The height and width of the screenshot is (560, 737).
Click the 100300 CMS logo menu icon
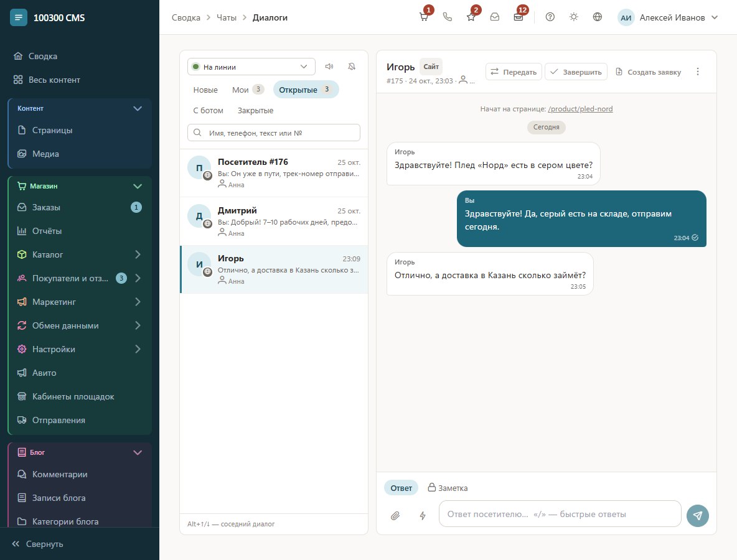point(18,17)
